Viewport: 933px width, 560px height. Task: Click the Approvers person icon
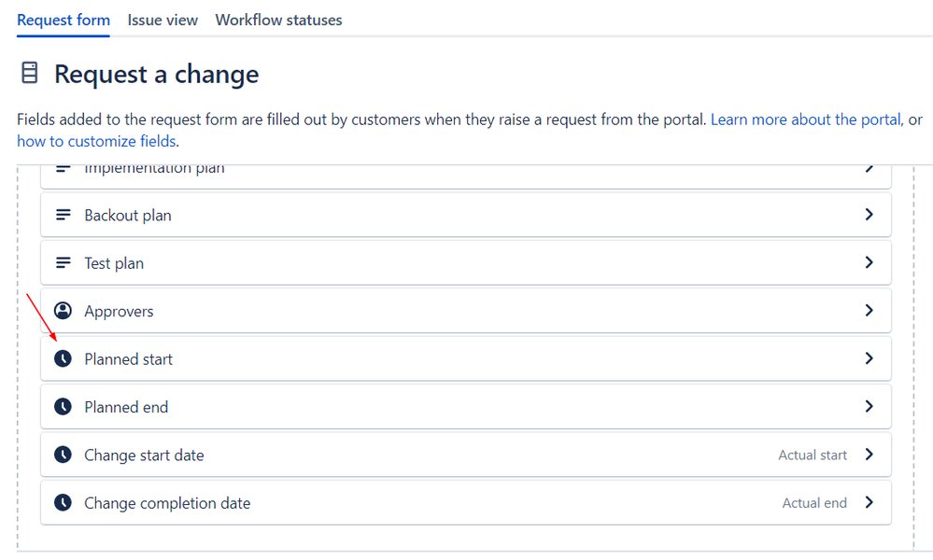[x=64, y=310]
